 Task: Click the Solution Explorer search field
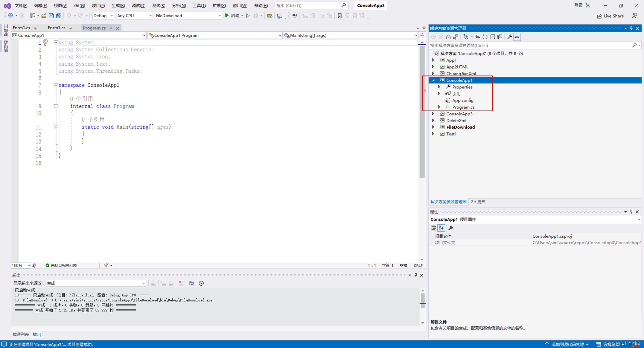point(530,45)
